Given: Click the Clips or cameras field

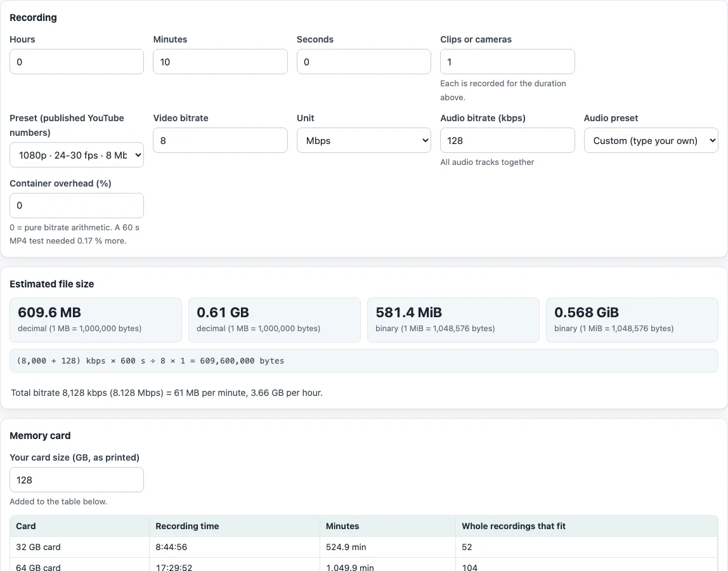Looking at the screenshot, I should [x=507, y=62].
